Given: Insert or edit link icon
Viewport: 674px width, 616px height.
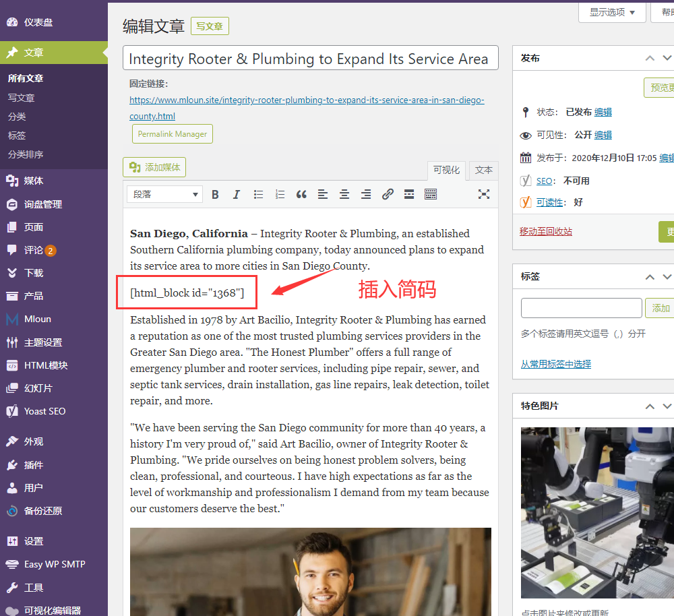Looking at the screenshot, I should click(388, 195).
